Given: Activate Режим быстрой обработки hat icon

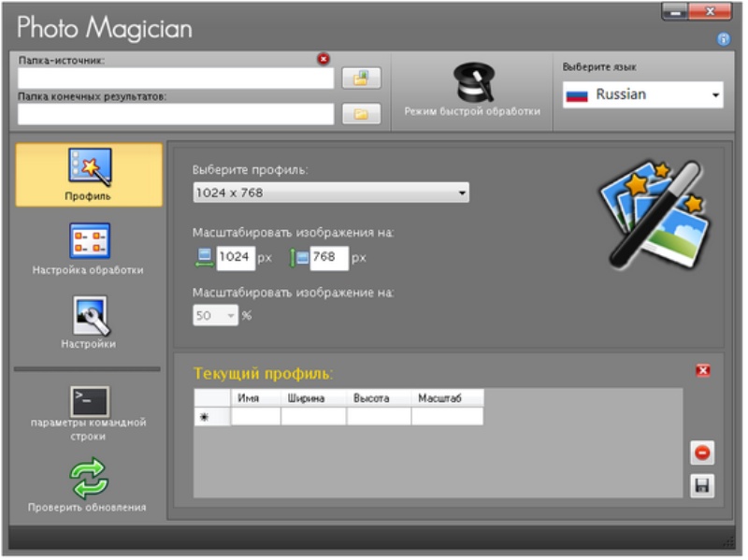Looking at the screenshot, I should pyautogui.click(x=471, y=84).
